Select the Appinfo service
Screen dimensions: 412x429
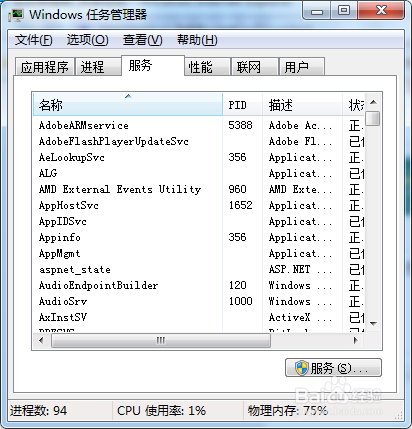[x=198, y=237]
